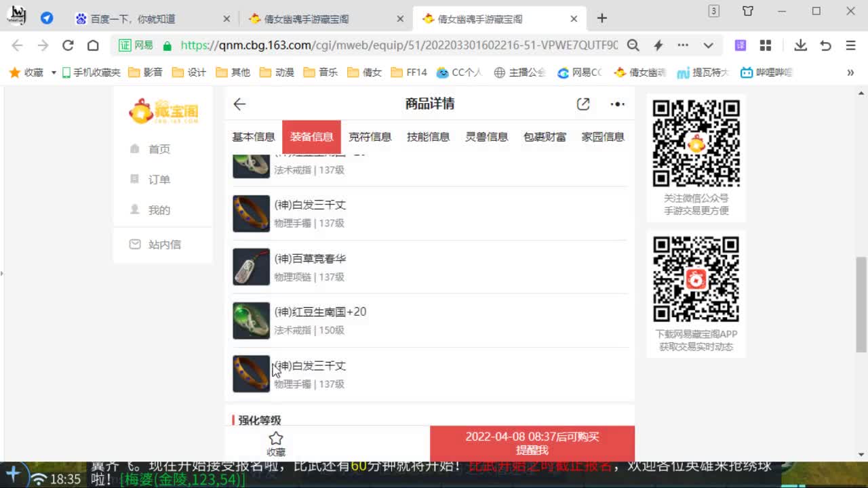The height and width of the screenshot is (488, 868).
Task: Open the 音乐 bookmark folder
Action: [x=320, y=73]
